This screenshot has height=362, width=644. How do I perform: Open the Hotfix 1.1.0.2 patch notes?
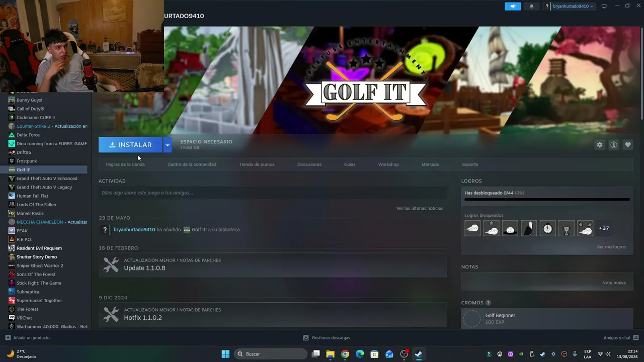273,314
